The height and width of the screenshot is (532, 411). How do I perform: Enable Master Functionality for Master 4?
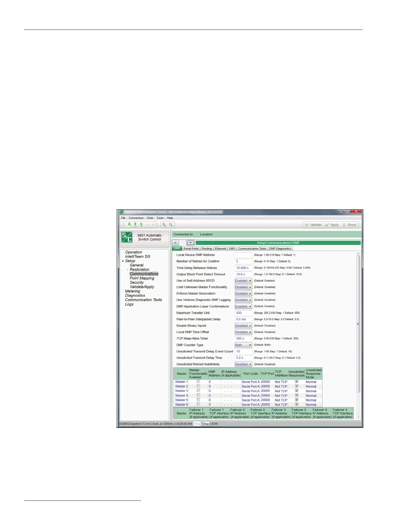[198, 395]
